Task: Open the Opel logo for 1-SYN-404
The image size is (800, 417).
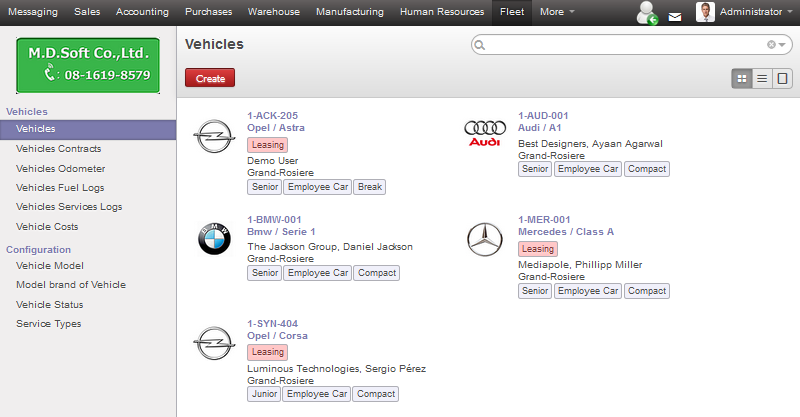Action: tap(214, 344)
